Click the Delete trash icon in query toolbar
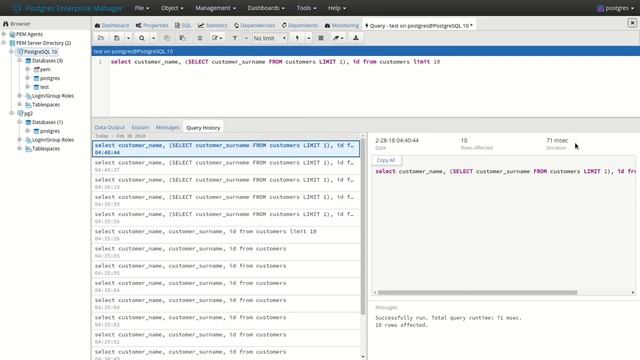 coord(200,38)
